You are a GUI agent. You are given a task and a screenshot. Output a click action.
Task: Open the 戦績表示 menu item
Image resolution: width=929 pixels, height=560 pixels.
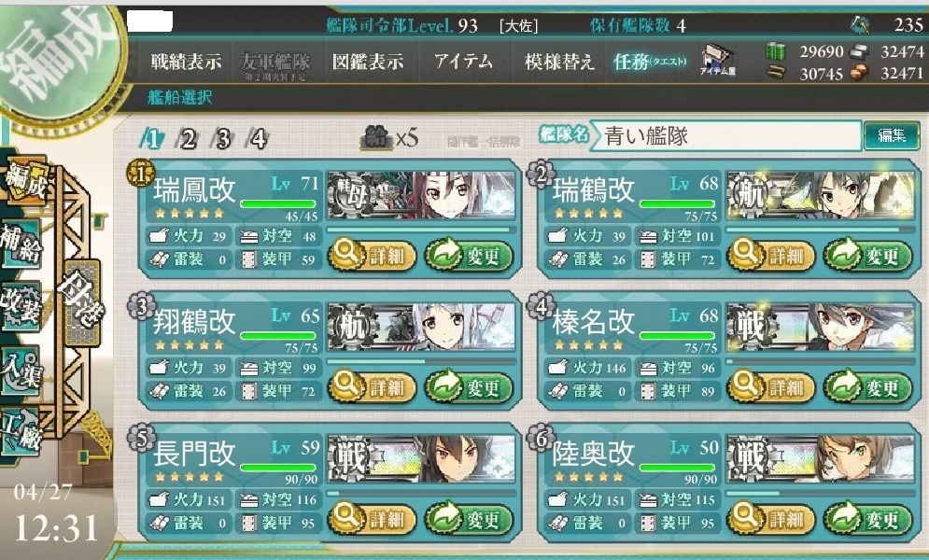186,61
